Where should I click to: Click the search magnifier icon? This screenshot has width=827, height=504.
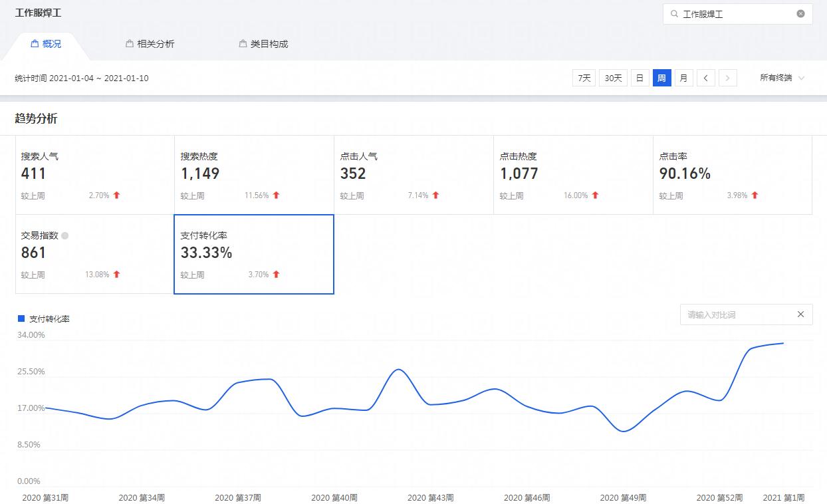(x=675, y=14)
